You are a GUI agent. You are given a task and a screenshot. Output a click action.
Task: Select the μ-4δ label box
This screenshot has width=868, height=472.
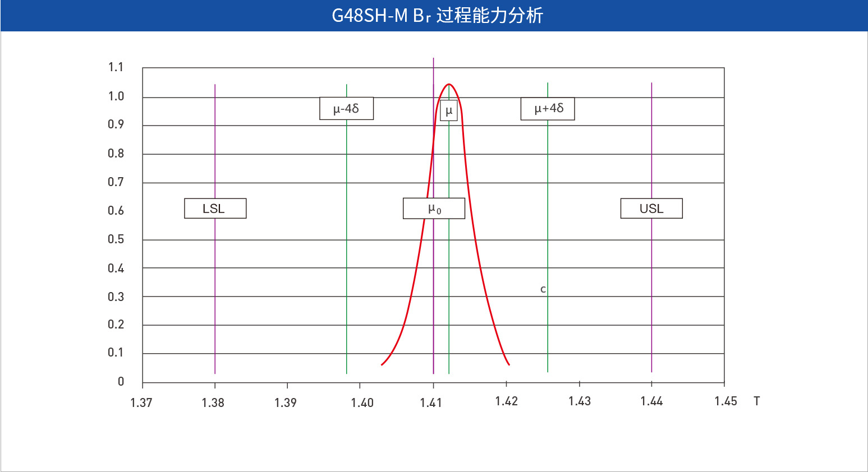click(x=346, y=109)
